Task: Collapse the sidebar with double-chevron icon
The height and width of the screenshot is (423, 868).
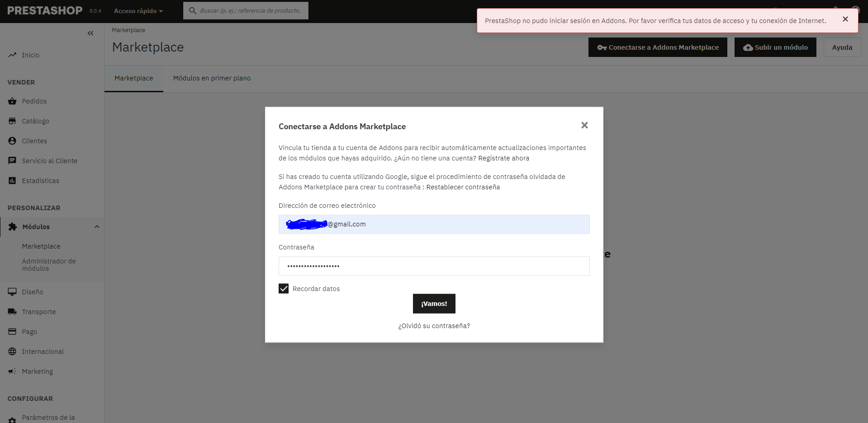Action: click(x=90, y=33)
